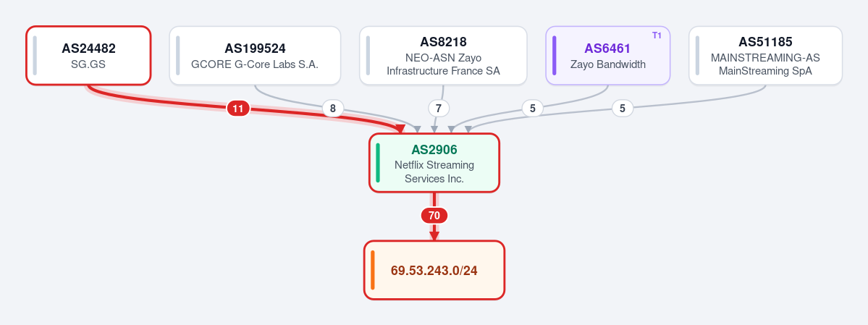Image resolution: width=868 pixels, height=325 pixels.
Task: Click the red arrowhead entering the prefix node
Action: coord(434,236)
